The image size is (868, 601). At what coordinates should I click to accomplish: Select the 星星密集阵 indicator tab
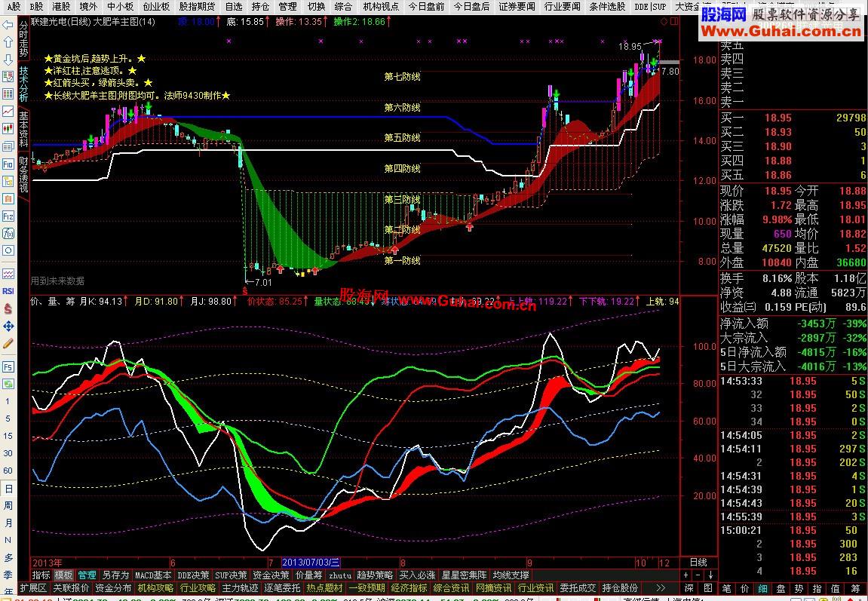pyautogui.click(x=464, y=575)
